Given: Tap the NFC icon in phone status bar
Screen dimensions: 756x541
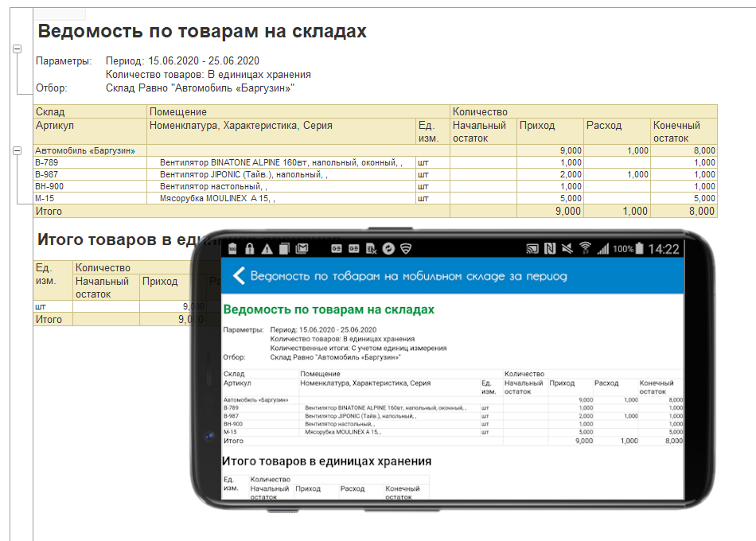Looking at the screenshot, I should click(550, 249).
